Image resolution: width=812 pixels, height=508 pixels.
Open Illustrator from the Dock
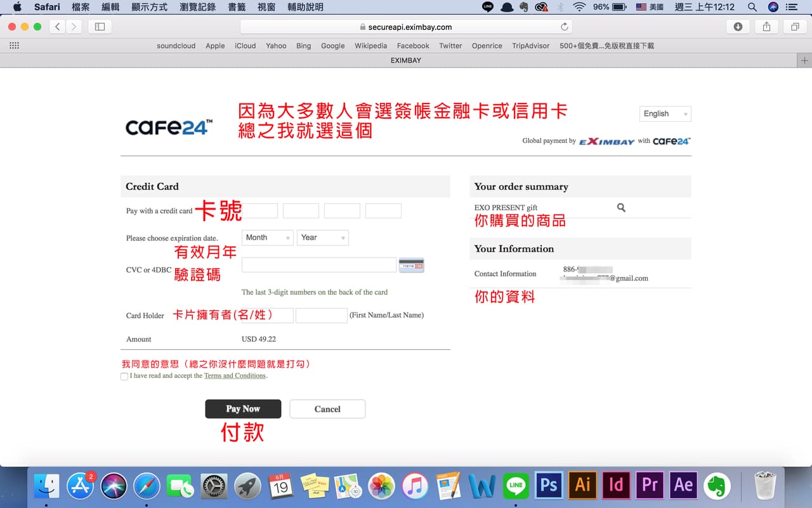point(582,485)
